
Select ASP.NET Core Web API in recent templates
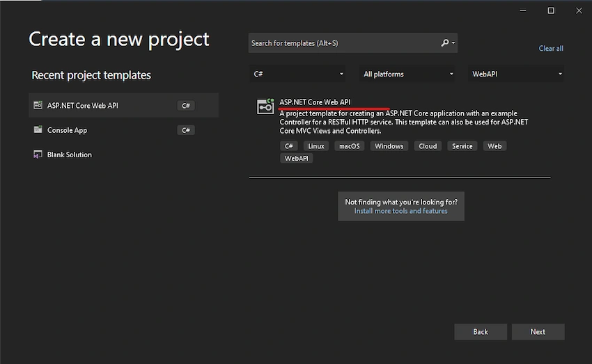123,105
